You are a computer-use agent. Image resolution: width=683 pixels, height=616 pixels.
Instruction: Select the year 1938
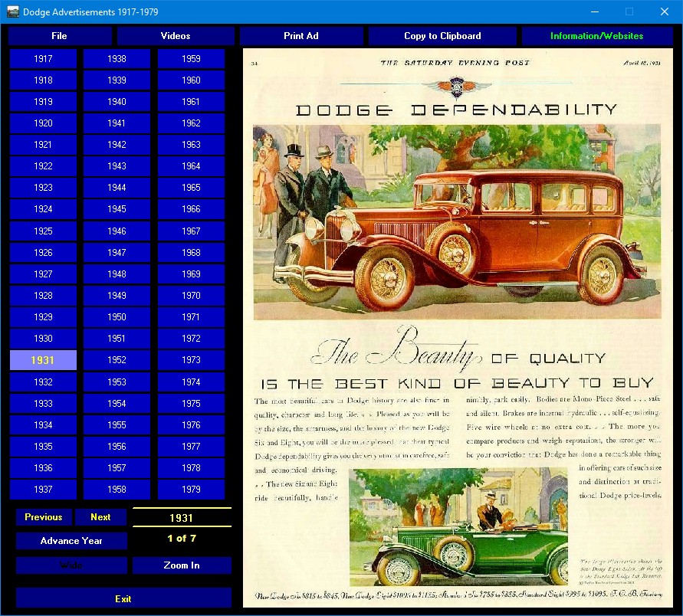pyautogui.click(x=117, y=59)
